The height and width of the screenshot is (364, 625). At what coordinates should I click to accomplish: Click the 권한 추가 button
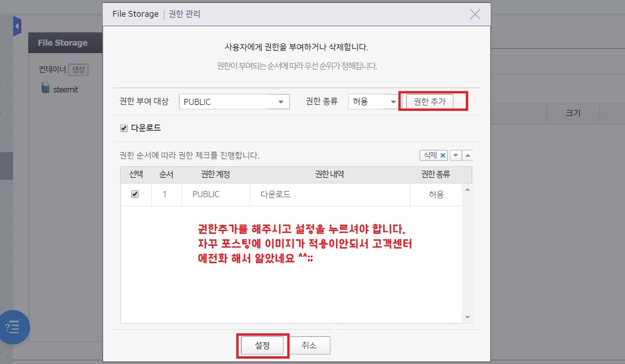(430, 101)
